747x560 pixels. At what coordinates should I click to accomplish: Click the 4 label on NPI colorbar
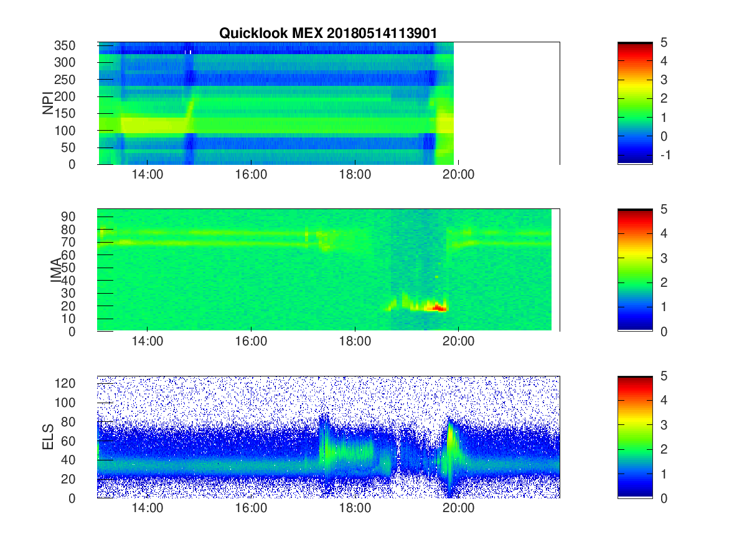664,61
